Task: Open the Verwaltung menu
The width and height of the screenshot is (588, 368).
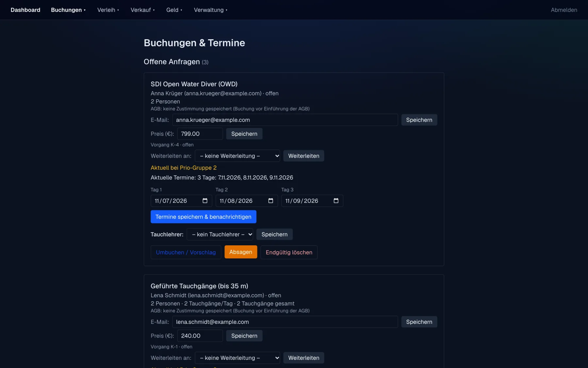Action: tap(211, 10)
